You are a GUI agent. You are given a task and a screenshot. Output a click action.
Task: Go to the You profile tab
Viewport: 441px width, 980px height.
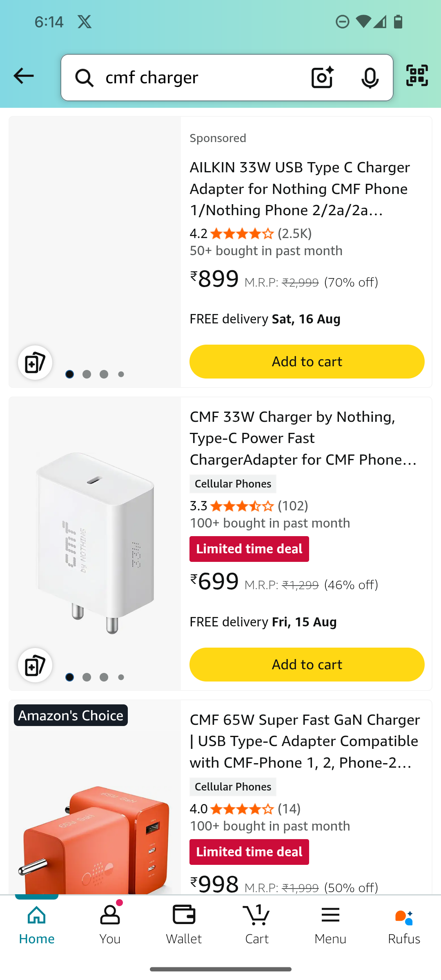coord(110,924)
